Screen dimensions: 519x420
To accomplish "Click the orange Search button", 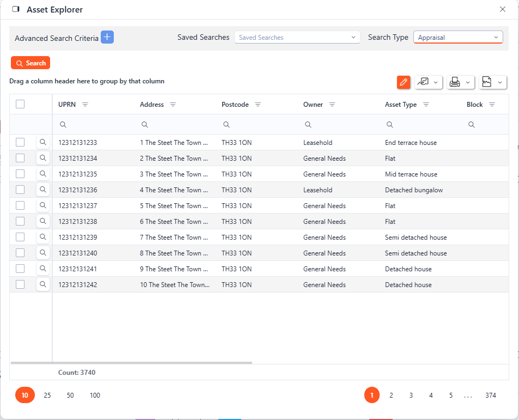I will click(30, 63).
